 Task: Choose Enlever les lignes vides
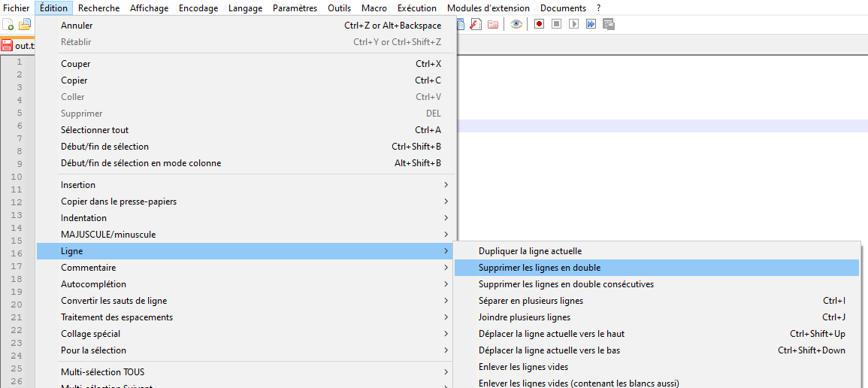(x=657, y=367)
